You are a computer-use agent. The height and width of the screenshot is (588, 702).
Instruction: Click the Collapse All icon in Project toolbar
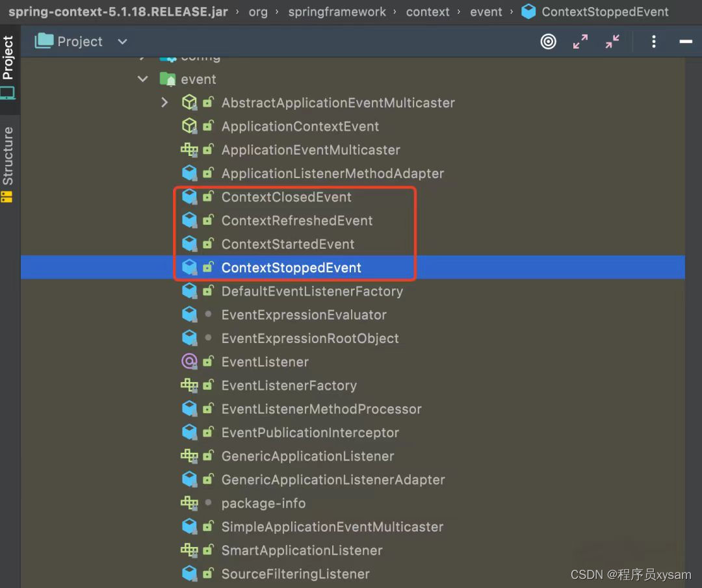[x=612, y=41]
